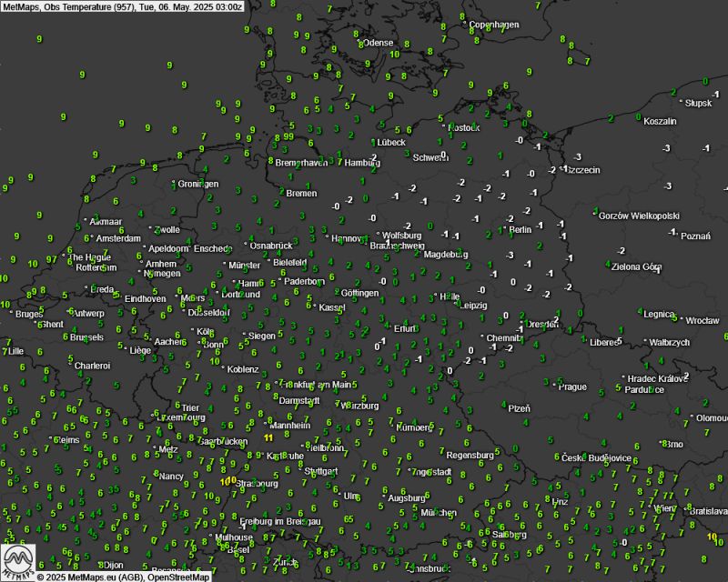Image resolution: width=728 pixels, height=582 pixels.
Task: Click the Brussels city label
Action: (86, 337)
